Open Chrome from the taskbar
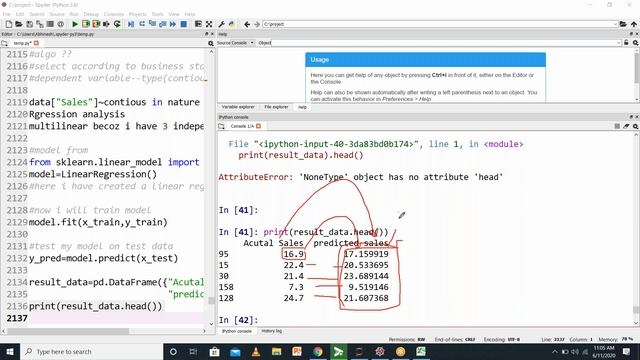Screen dimensions: 640x360 coord(318,351)
